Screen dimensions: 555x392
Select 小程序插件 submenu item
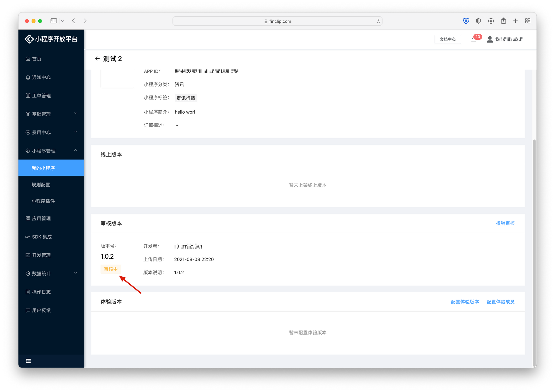(43, 201)
